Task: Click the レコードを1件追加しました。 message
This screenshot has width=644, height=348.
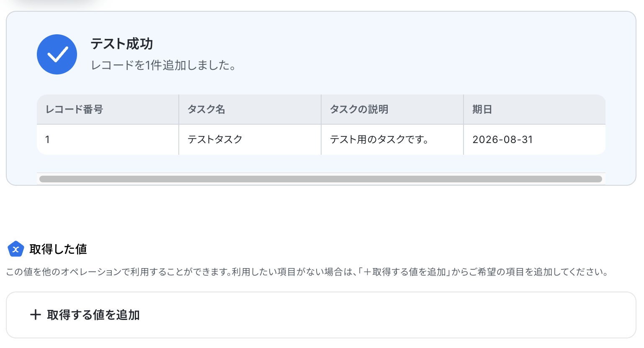Action: click(x=164, y=65)
